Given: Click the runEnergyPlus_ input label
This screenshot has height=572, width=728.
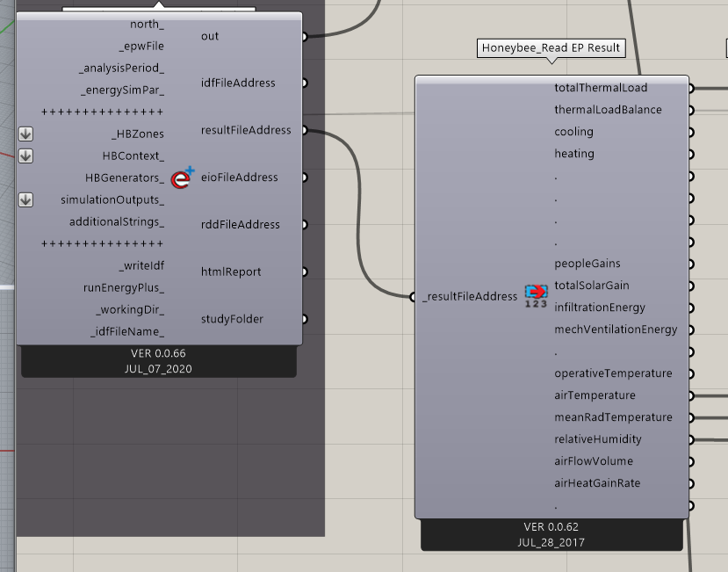Looking at the screenshot, I should (x=124, y=287).
